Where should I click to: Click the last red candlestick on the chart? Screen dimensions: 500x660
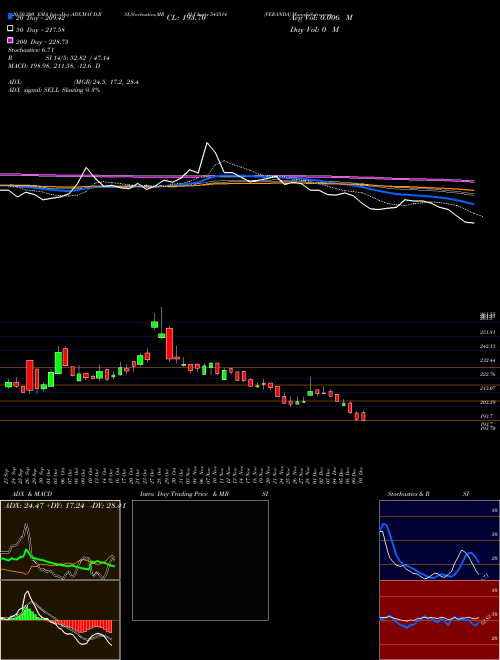[x=363, y=416]
